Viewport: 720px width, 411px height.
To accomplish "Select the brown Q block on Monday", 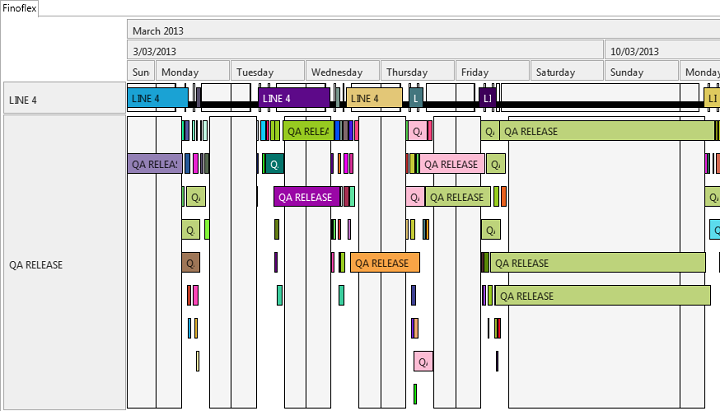I will tap(192, 263).
